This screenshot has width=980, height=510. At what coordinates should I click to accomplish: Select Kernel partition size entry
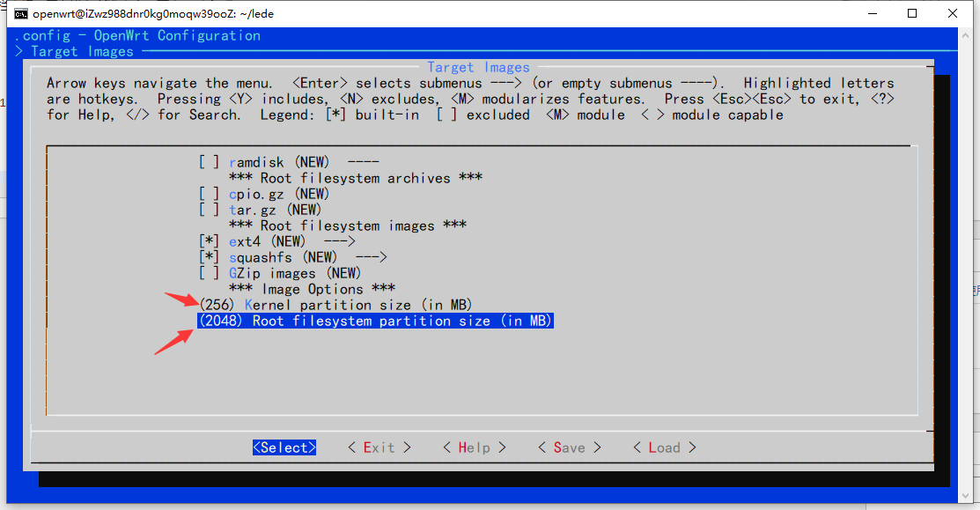pyautogui.click(x=336, y=305)
